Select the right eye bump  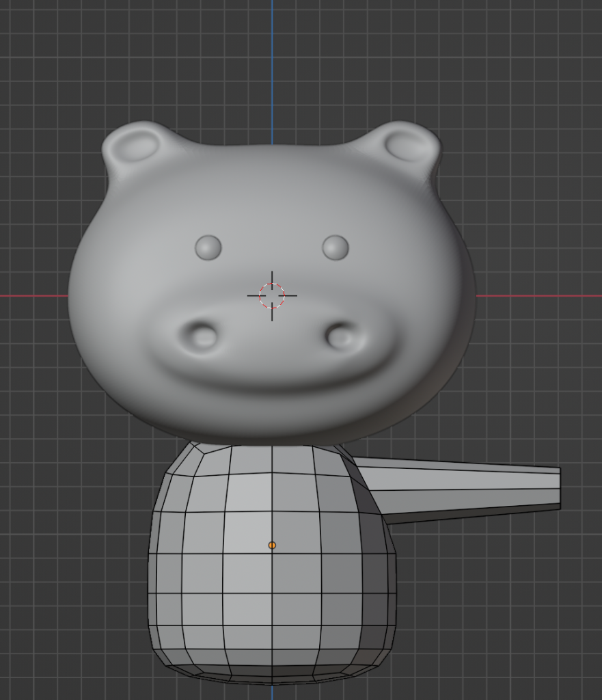point(336,247)
